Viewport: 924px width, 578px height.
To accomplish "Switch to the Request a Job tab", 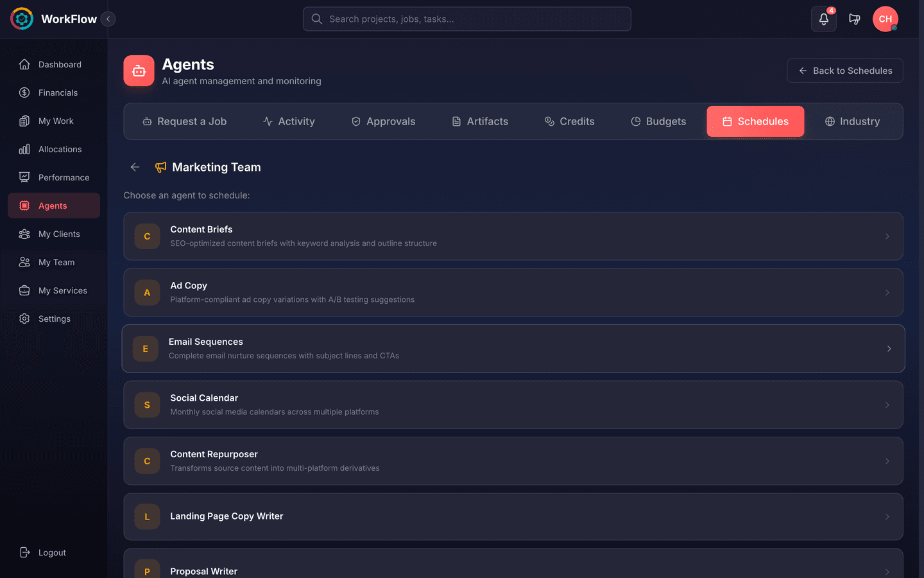I will [x=184, y=121].
